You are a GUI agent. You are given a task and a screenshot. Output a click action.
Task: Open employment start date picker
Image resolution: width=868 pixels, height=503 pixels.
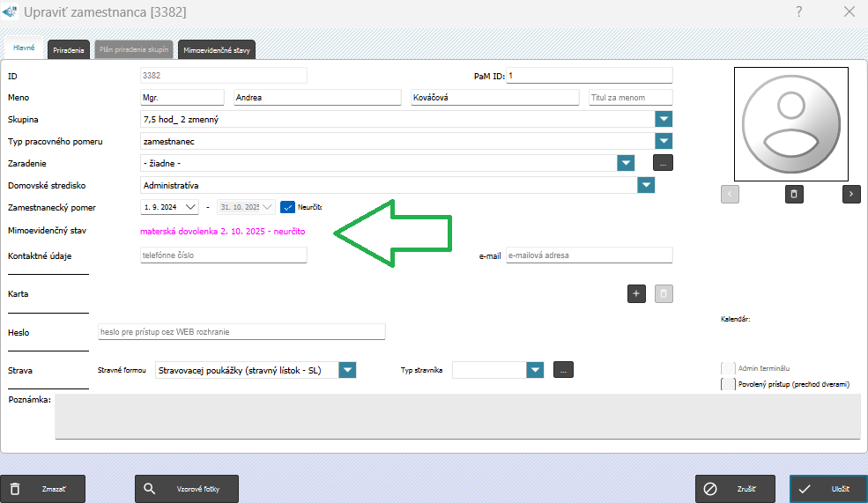pos(191,207)
